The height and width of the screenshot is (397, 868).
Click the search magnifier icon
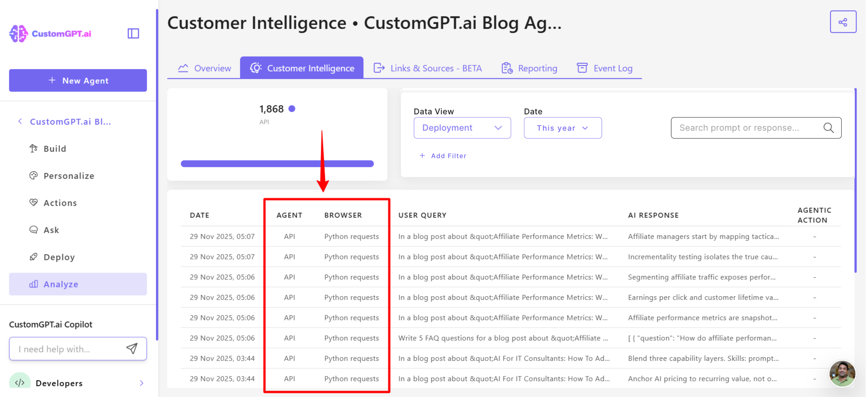click(x=828, y=128)
